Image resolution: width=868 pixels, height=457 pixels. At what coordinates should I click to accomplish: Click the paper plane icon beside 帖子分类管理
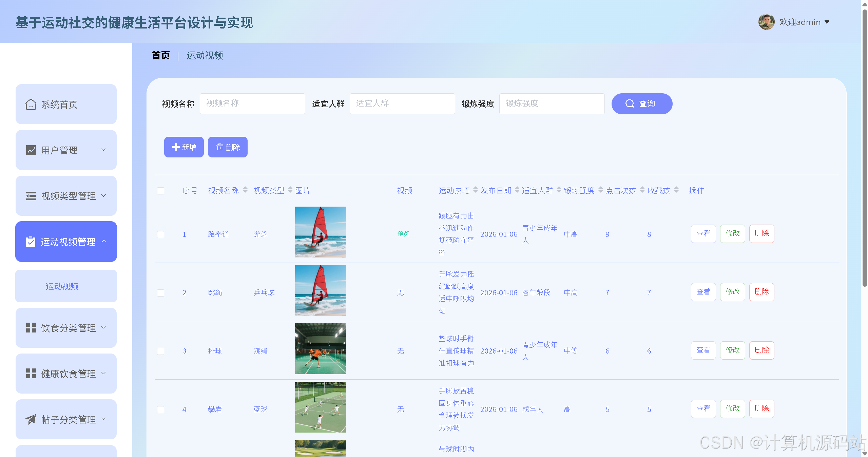click(31, 419)
